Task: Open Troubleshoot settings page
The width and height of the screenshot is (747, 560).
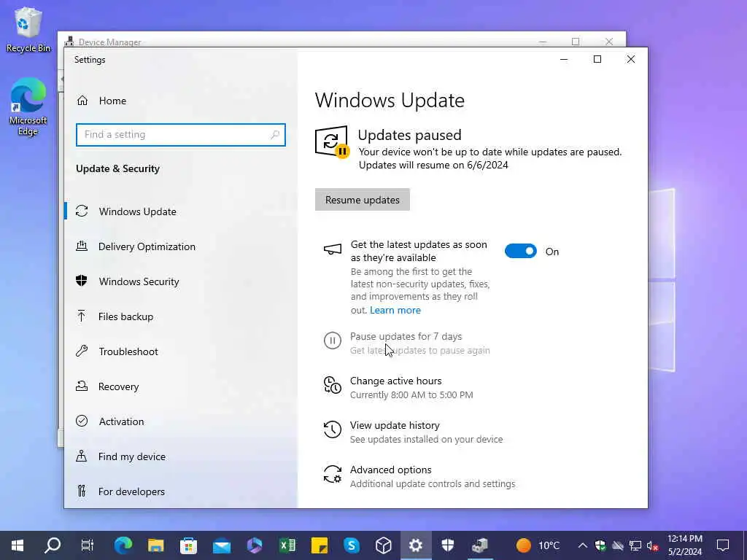Action: coord(181,351)
